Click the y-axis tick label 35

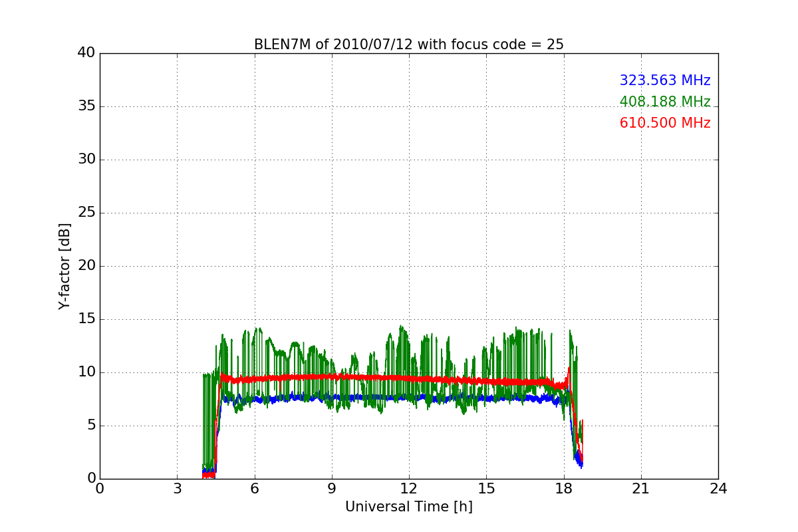click(86, 106)
